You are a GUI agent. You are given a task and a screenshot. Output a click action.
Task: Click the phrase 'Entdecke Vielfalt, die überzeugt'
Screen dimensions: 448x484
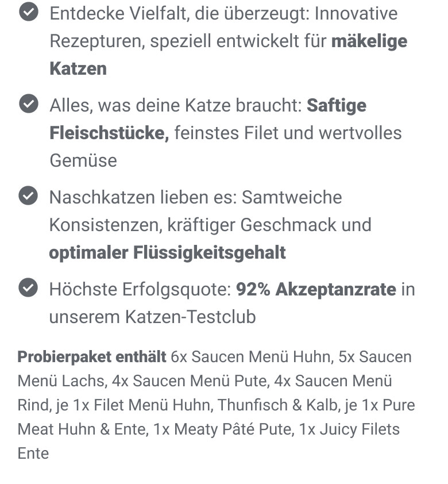coord(179,14)
